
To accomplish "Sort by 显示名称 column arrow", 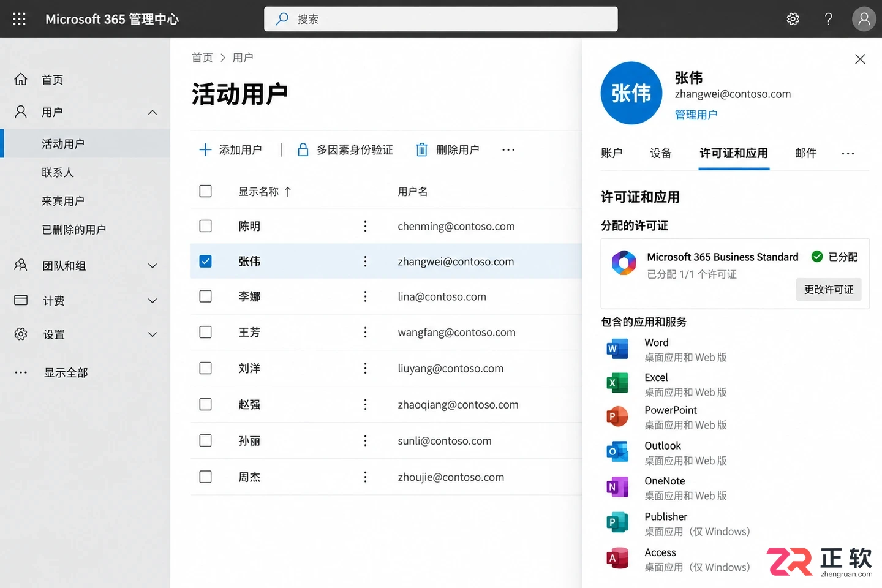I will [288, 192].
